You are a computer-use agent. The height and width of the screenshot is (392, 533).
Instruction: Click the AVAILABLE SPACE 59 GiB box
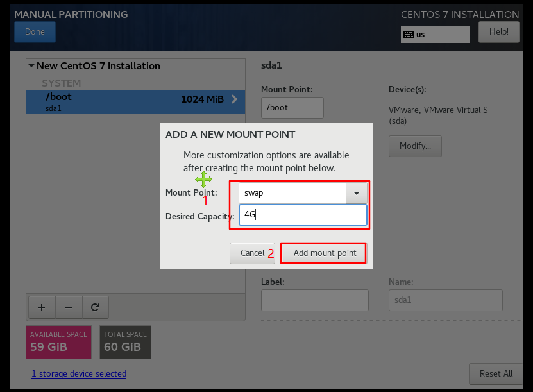coord(59,343)
